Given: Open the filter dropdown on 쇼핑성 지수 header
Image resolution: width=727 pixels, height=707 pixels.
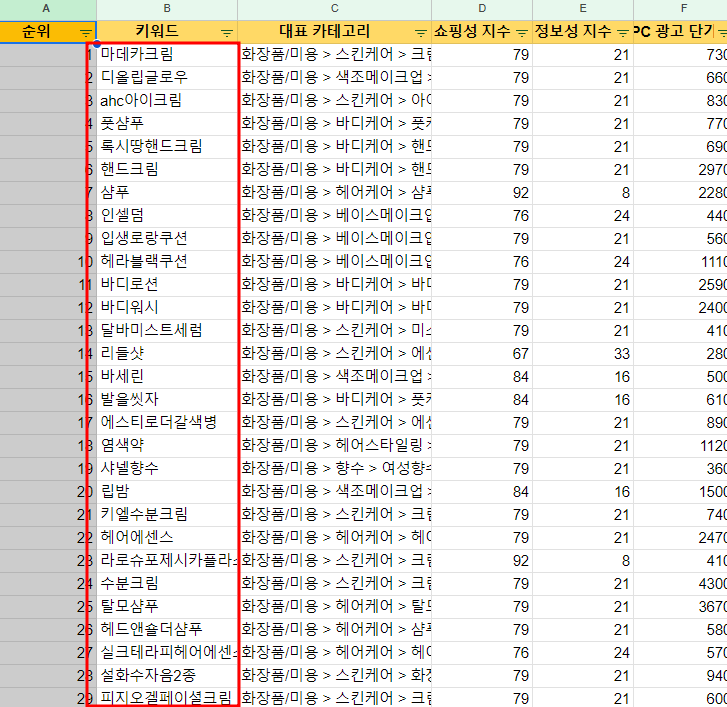Looking at the screenshot, I should [x=522, y=32].
